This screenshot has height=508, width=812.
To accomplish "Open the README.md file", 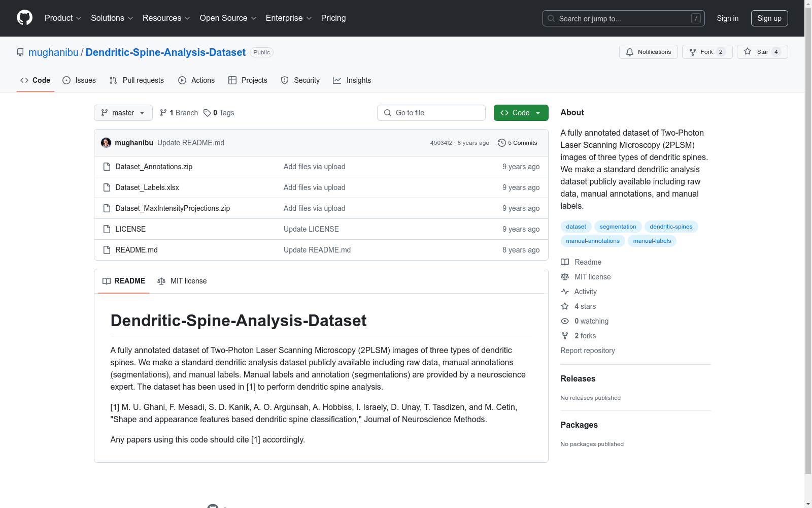I will click(x=137, y=250).
